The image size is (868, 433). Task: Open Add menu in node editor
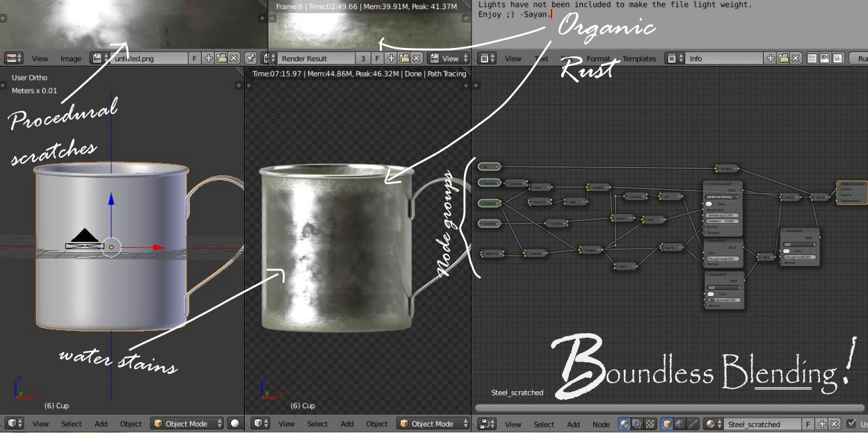(573, 423)
